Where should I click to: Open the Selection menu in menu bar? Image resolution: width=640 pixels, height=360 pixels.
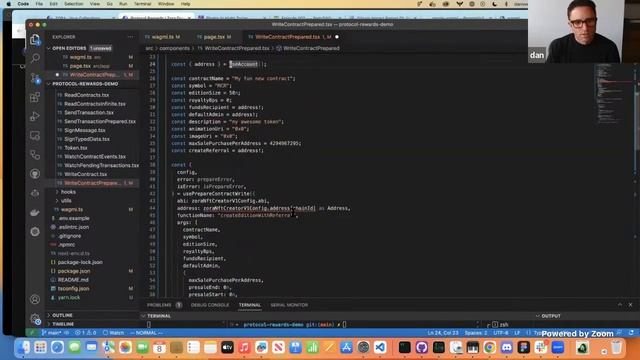pos(73,4)
